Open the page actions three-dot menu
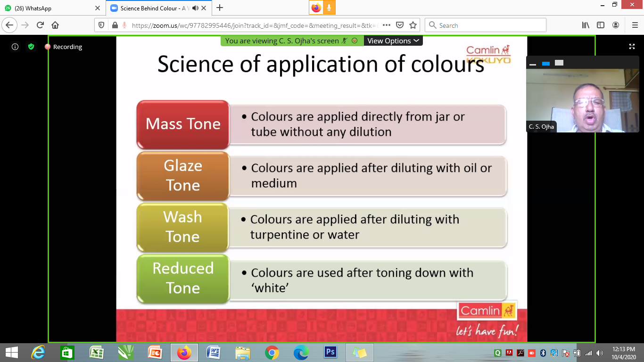Viewport: 644px width, 362px height. pos(386,25)
